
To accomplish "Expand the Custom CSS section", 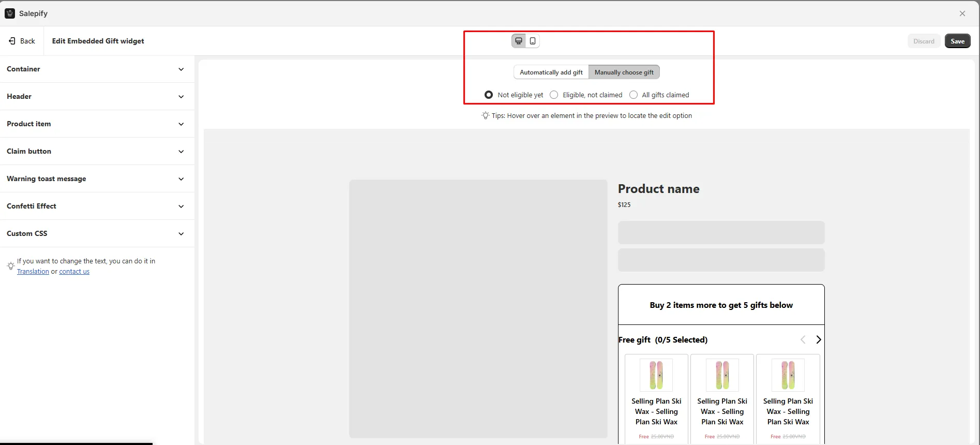I will coord(97,233).
